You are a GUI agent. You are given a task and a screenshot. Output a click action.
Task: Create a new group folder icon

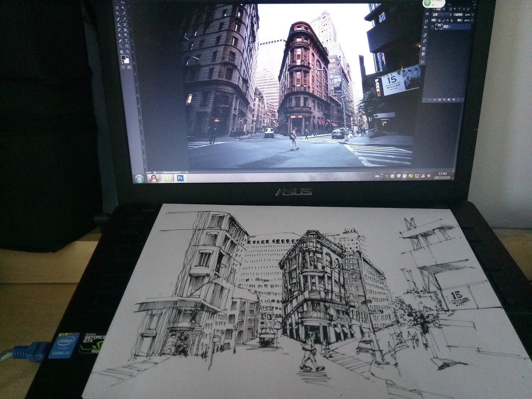(449, 100)
